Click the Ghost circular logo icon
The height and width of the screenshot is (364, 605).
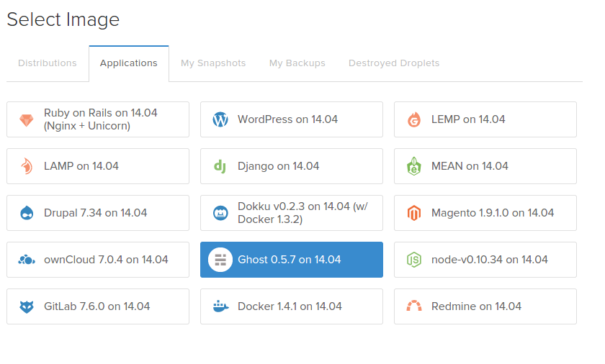[x=220, y=260]
